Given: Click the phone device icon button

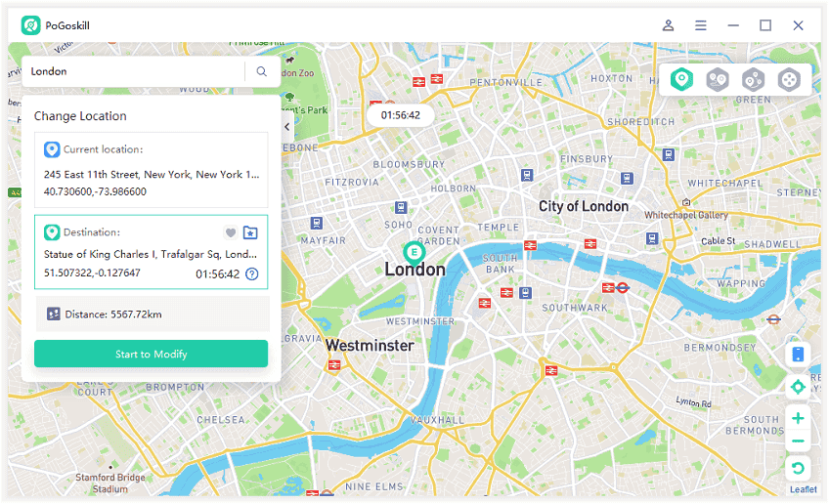Looking at the screenshot, I should pos(798,355).
